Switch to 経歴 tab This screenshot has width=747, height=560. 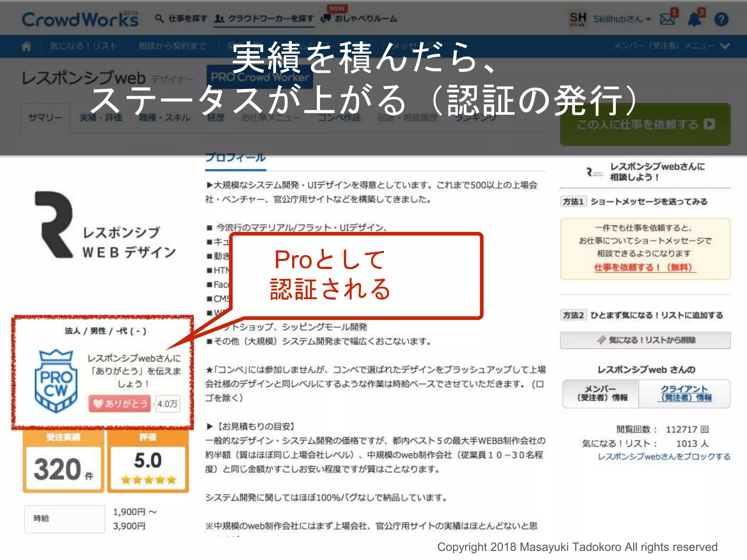[216, 117]
